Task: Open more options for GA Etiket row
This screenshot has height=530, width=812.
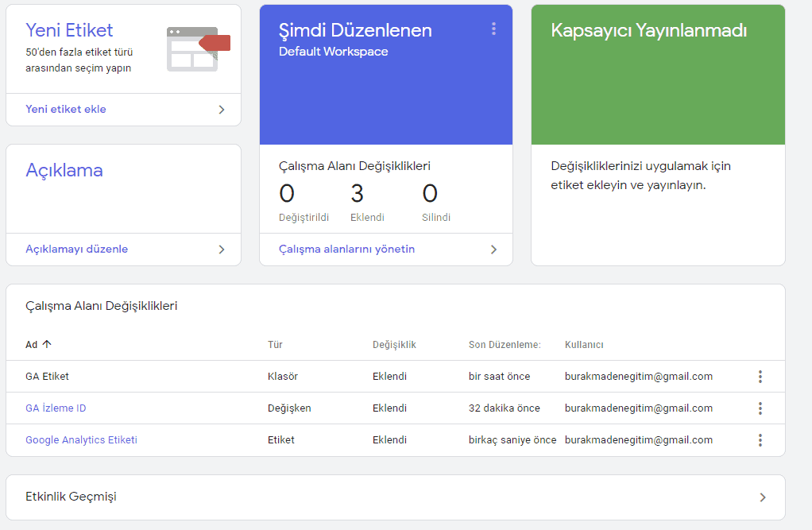Action: (760, 377)
